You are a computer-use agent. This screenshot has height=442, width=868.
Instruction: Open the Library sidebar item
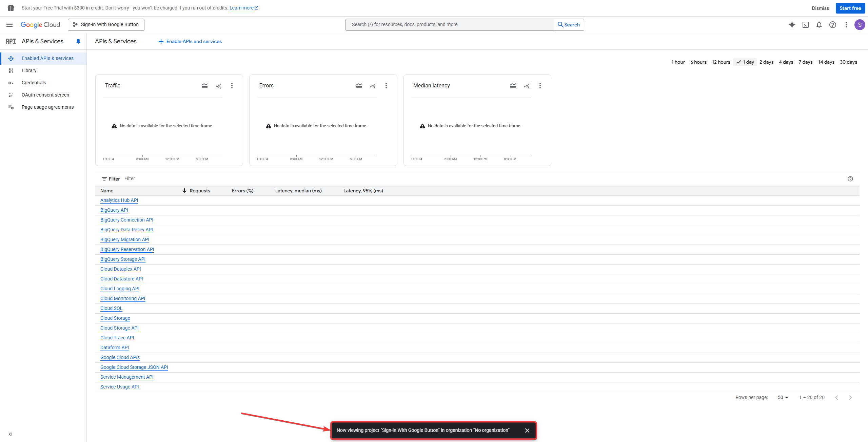tap(43, 70)
